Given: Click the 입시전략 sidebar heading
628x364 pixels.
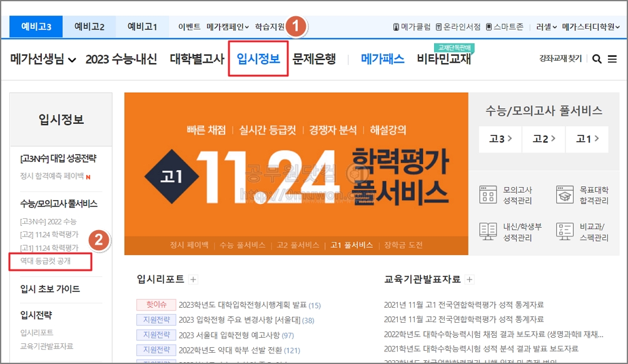Looking at the screenshot, I should 36,315.
